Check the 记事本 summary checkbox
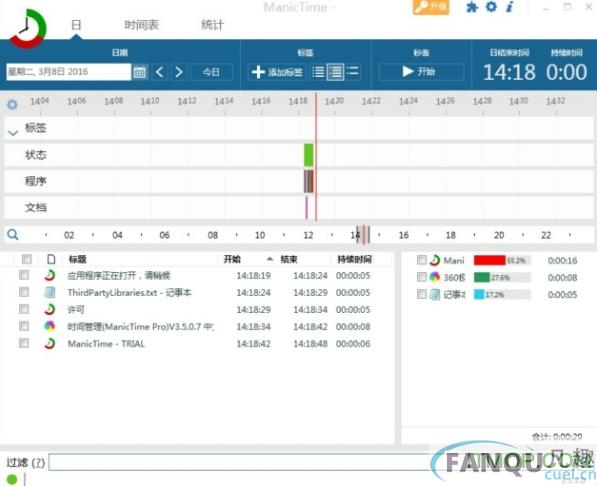 422,294
